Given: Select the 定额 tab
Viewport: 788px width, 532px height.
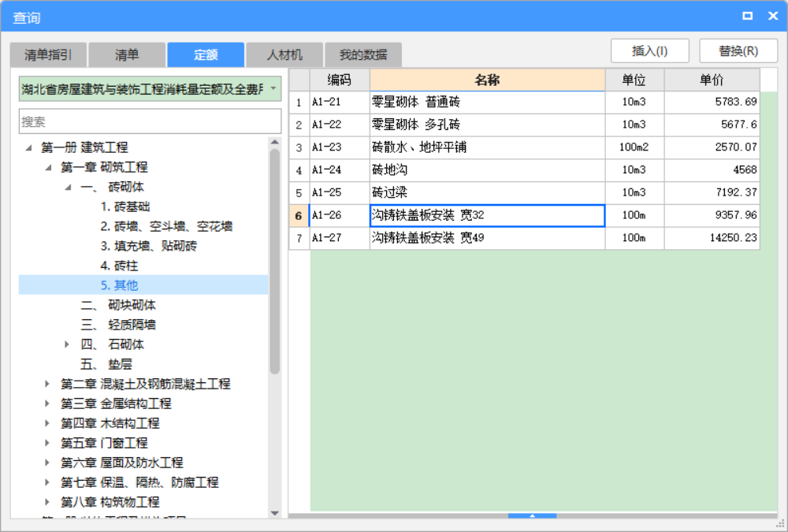Looking at the screenshot, I should click(206, 55).
